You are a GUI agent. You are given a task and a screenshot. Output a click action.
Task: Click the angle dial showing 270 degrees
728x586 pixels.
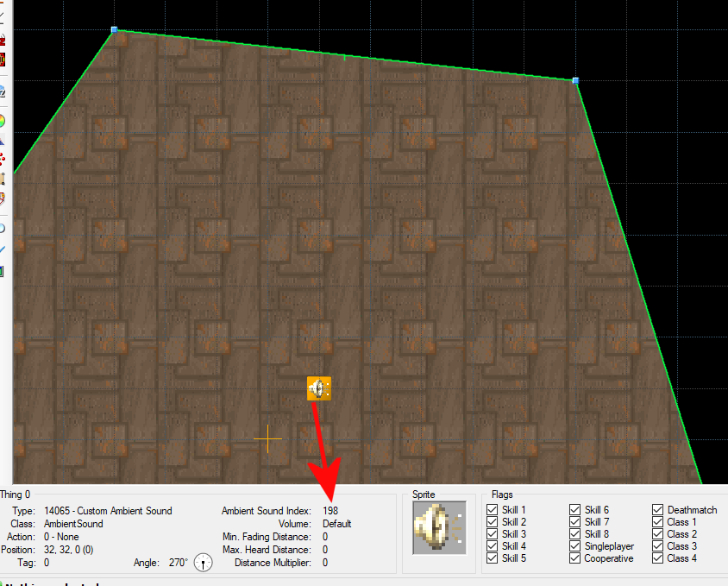point(203,562)
